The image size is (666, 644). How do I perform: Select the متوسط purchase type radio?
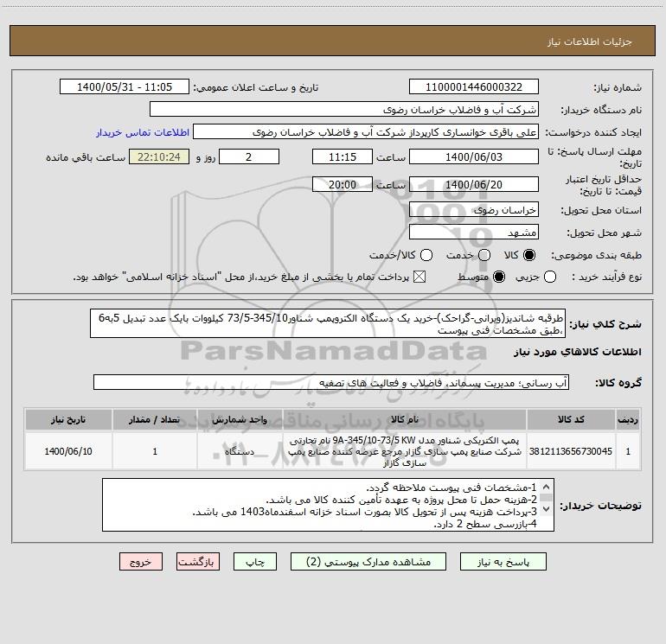(x=499, y=277)
